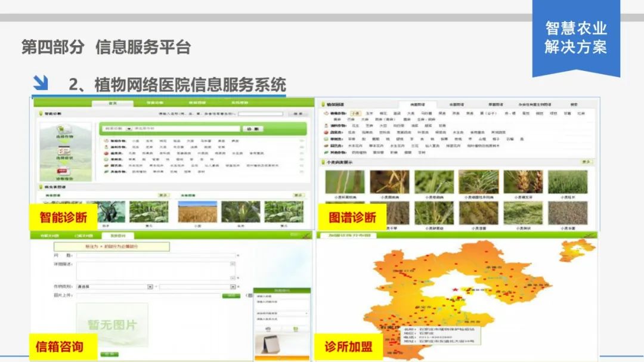Viewport: 644px width, 362px height.
Task: Click the green submit button below the image preview
Action: point(109,354)
